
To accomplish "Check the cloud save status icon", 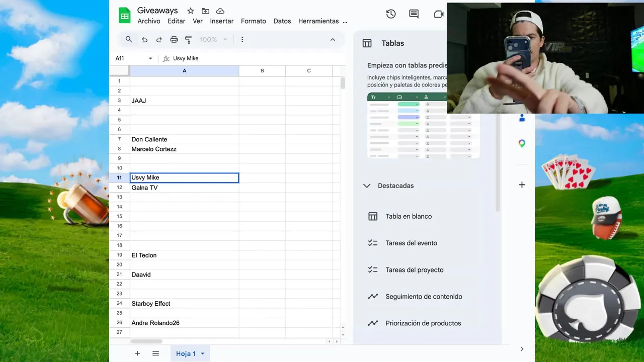I will [220, 11].
